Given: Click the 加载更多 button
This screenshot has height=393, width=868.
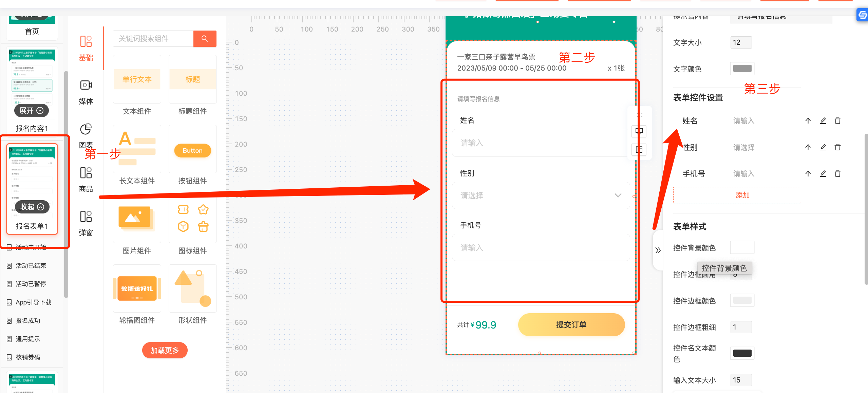Looking at the screenshot, I should click(x=165, y=350).
